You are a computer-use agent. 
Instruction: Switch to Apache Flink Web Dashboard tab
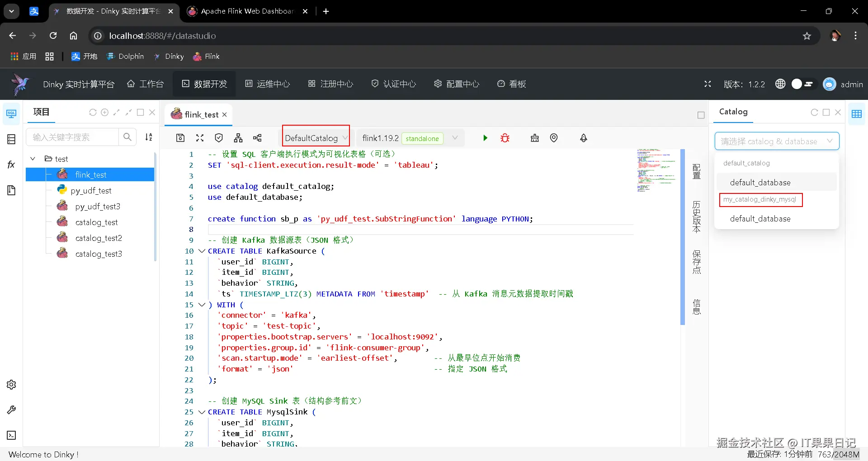pos(247,11)
